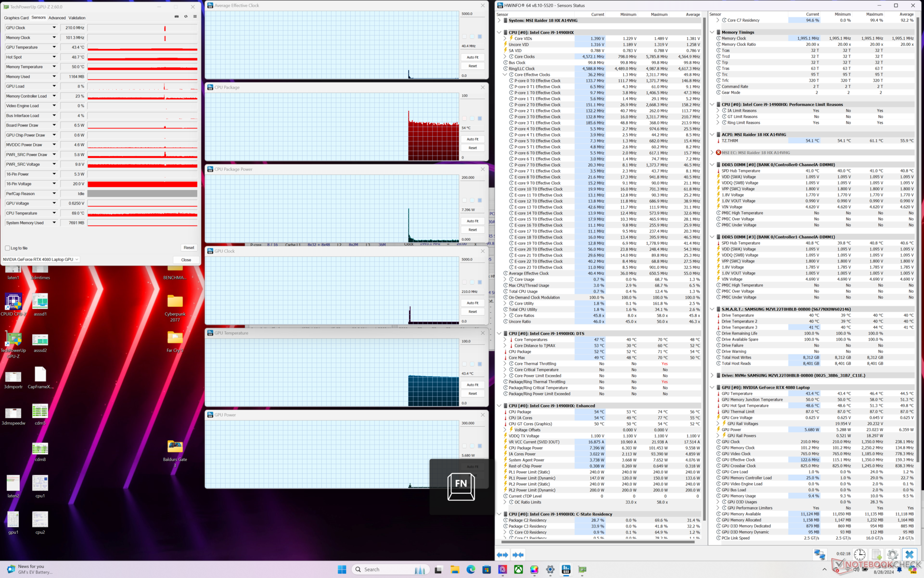
Task: Open CPUID CPU-Z desktop shortcut
Action: pyautogui.click(x=13, y=304)
